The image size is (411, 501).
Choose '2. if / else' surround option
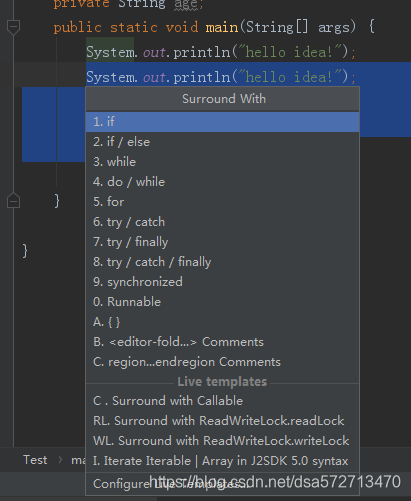tap(222, 142)
